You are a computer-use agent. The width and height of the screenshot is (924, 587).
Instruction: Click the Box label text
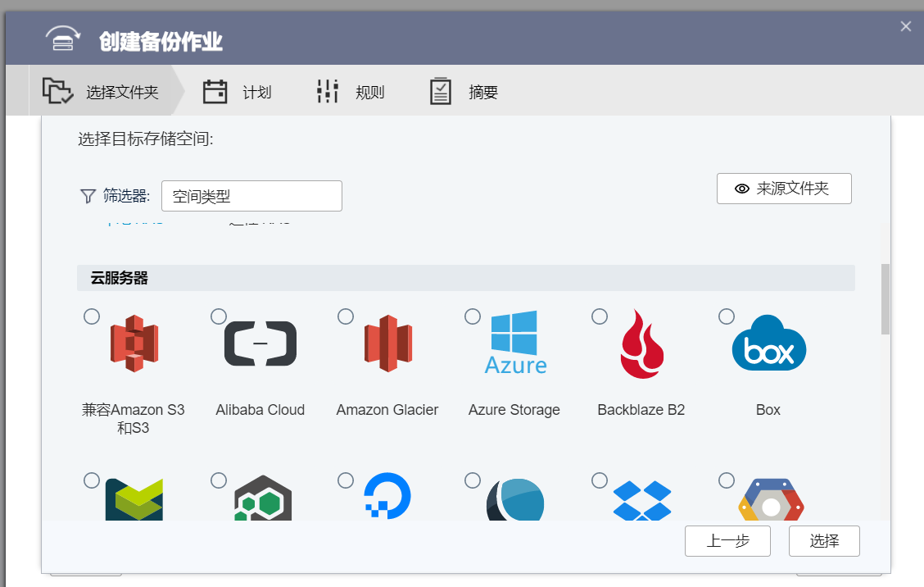(768, 409)
